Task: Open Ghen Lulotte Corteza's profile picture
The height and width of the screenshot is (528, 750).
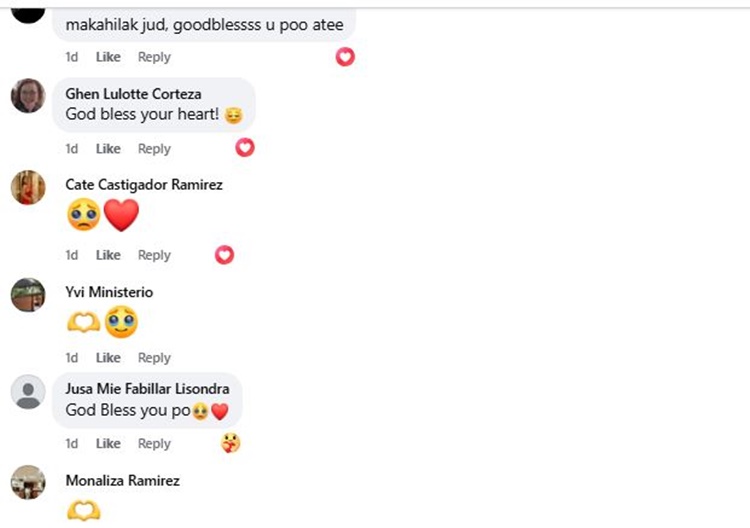Action: click(x=28, y=96)
